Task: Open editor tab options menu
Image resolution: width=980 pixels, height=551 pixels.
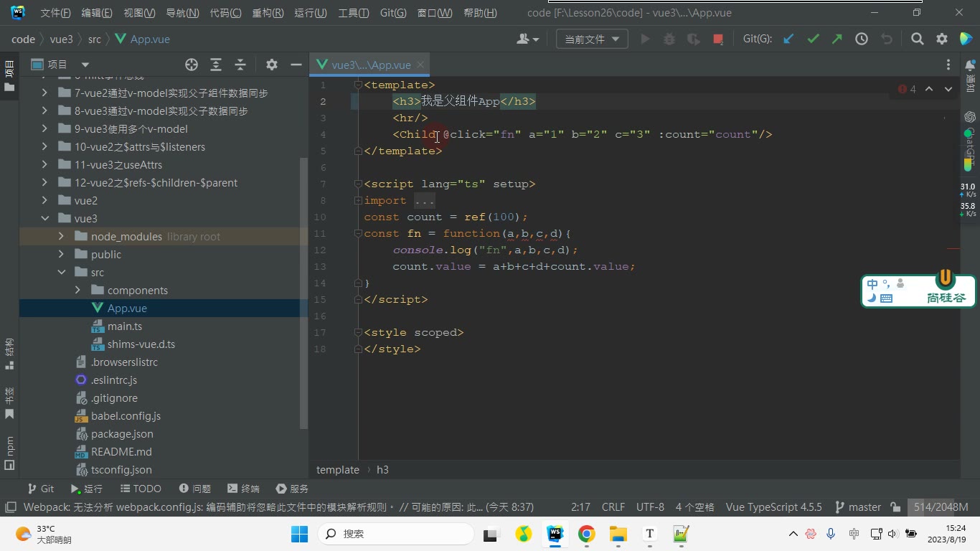Action: [x=948, y=65]
